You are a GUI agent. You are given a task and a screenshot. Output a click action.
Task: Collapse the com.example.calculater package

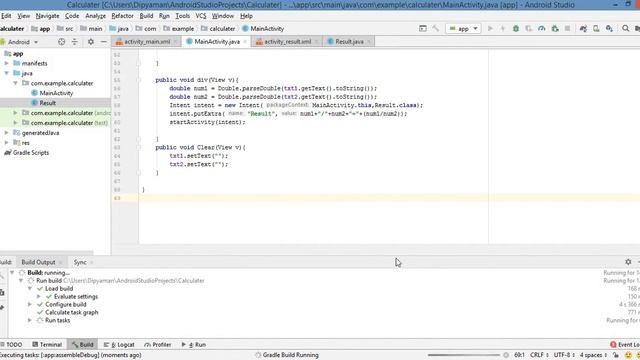pos(16,83)
